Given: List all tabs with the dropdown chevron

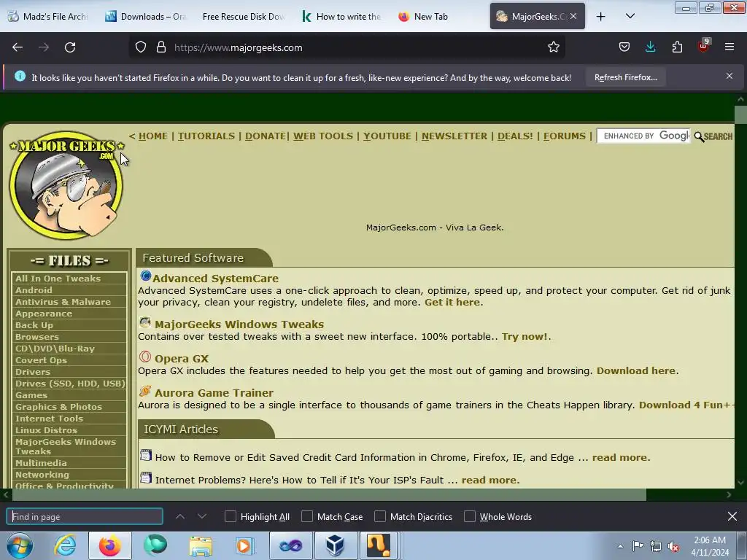Looking at the screenshot, I should (630, 17).
